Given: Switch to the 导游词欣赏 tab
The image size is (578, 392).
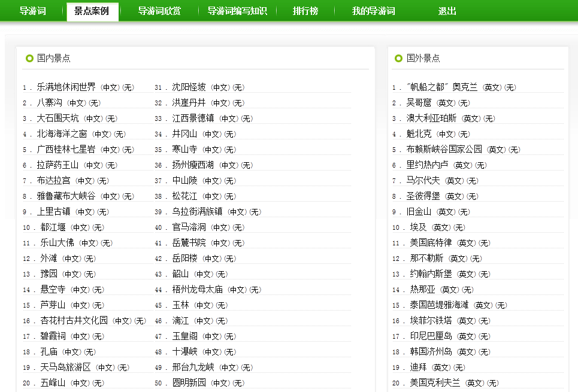Looking at the screenshot, I should tap(159, 11).
